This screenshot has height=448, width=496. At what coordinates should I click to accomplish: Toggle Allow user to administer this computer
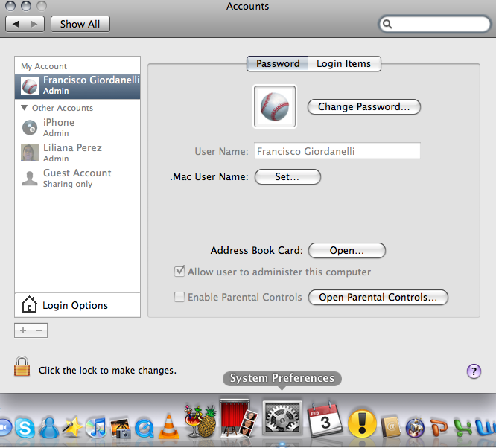[x=179, y=272]
